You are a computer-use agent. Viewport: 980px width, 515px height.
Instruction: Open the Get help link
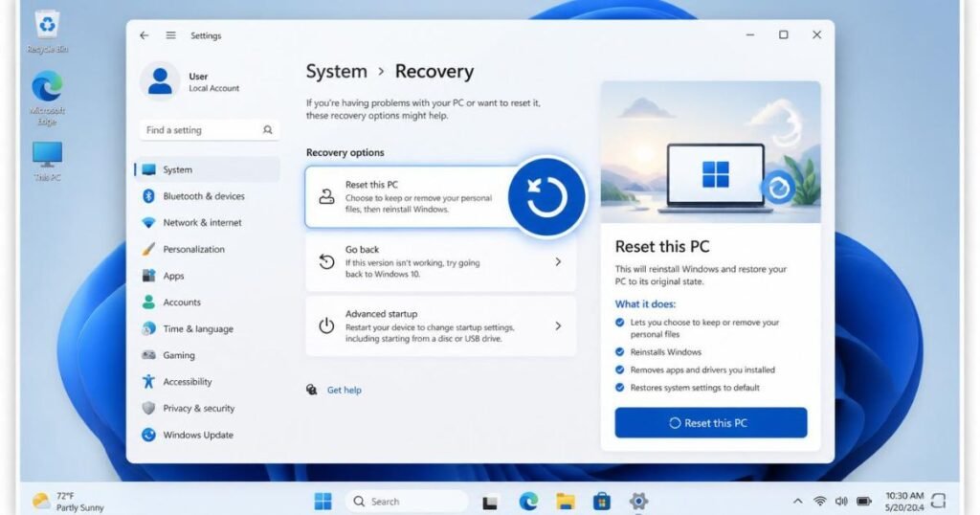click(345, 390)
